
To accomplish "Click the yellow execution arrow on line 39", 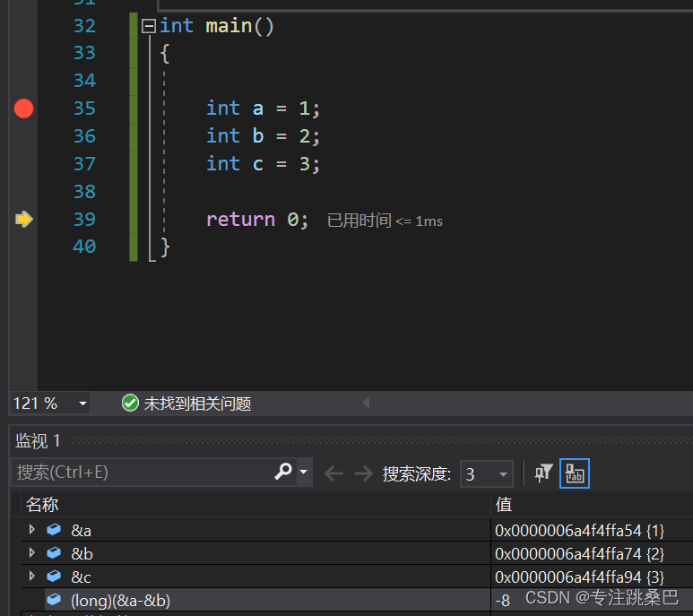I will point(24,219).
